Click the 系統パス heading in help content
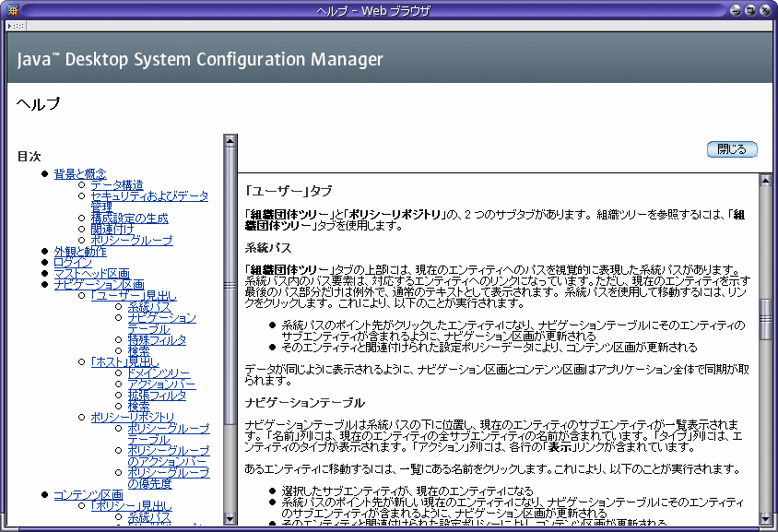 pyautogui.click(x=268, y=248)
